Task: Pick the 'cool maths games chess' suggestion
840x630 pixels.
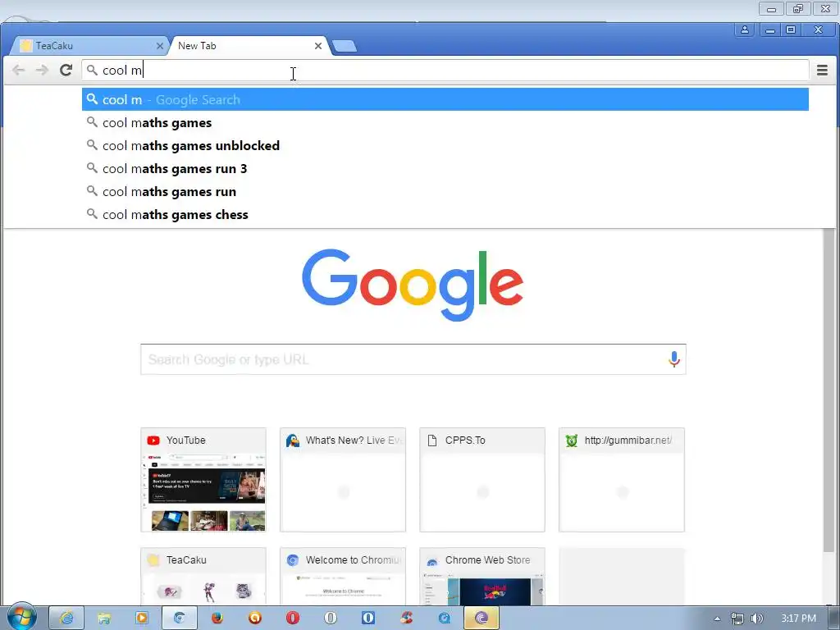Action: [x=445, y=215]
